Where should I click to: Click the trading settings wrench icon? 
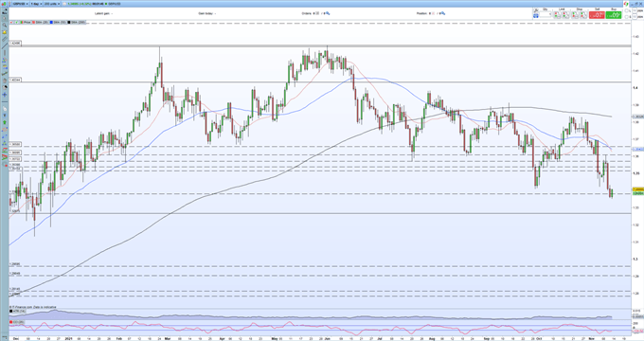tap(536, 10)
